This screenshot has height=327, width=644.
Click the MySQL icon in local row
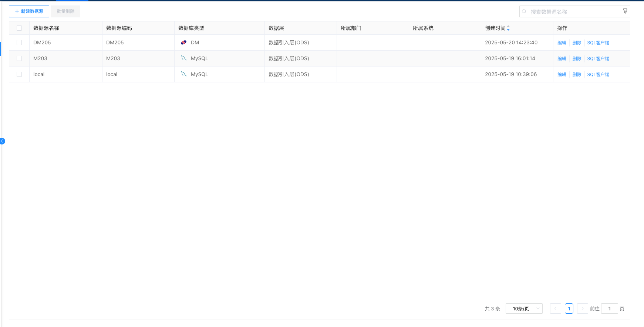point(183,74)
